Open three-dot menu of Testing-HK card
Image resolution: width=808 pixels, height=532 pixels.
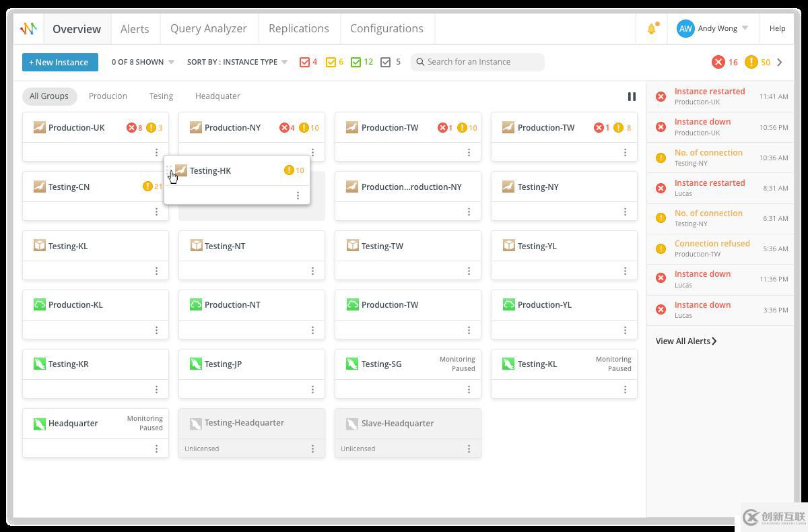pos(298,195)
